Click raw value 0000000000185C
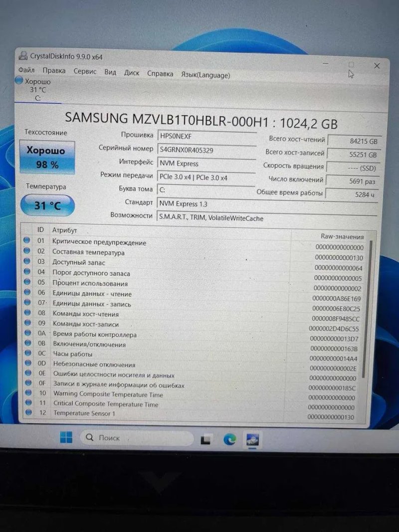 pos(332,388)
